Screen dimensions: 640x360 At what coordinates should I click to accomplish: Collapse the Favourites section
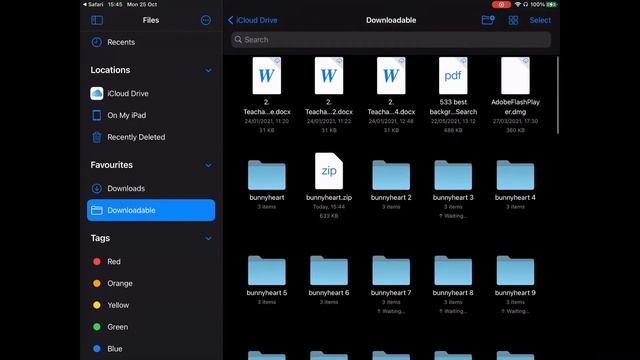point(208,165)
